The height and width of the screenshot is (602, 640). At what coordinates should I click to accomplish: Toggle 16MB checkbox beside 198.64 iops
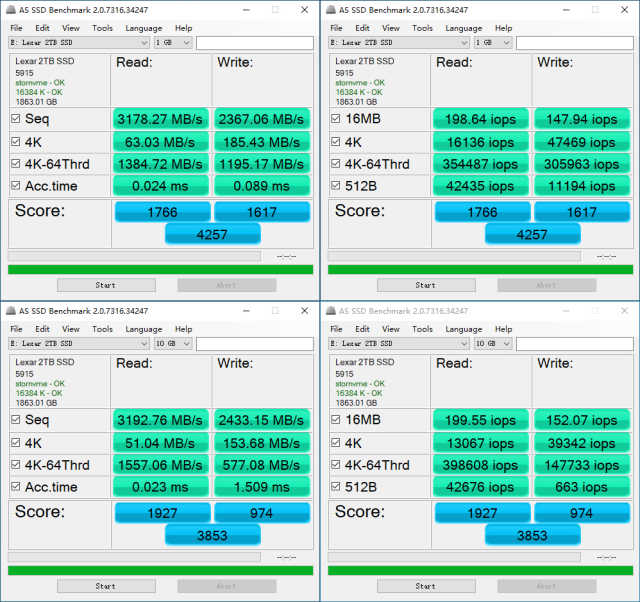click(335, 118)
